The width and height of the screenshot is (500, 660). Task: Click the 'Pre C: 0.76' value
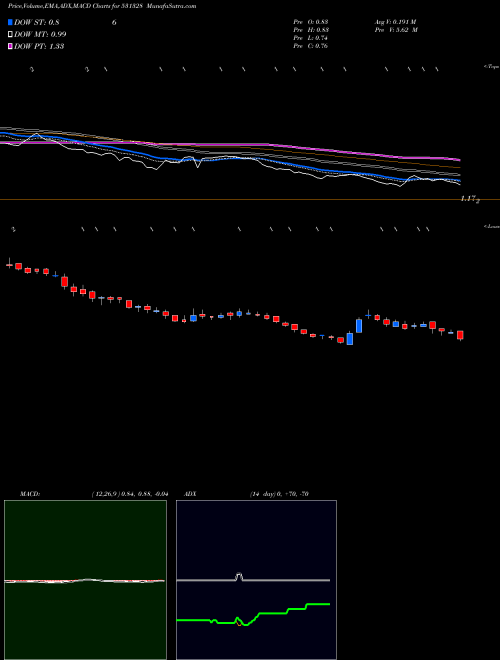(311, 46)
